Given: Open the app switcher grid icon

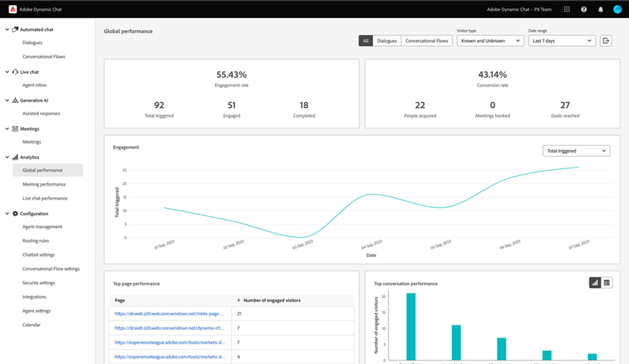Looking at the screenshot, I should click(566, 9).
